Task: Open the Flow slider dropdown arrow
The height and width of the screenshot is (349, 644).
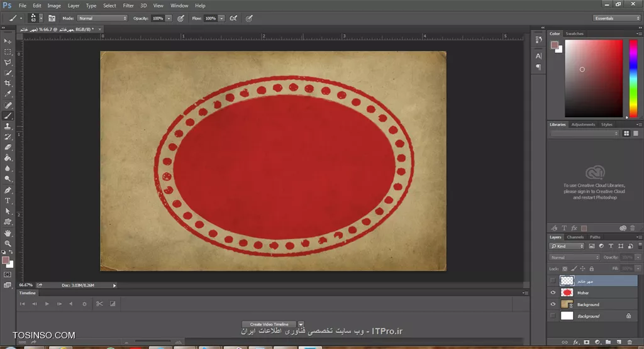Action: click(x=221, y=18)
